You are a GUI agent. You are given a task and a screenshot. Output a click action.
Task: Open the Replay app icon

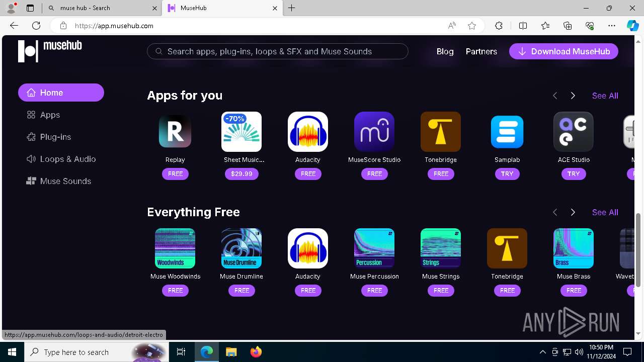[175, 132]
